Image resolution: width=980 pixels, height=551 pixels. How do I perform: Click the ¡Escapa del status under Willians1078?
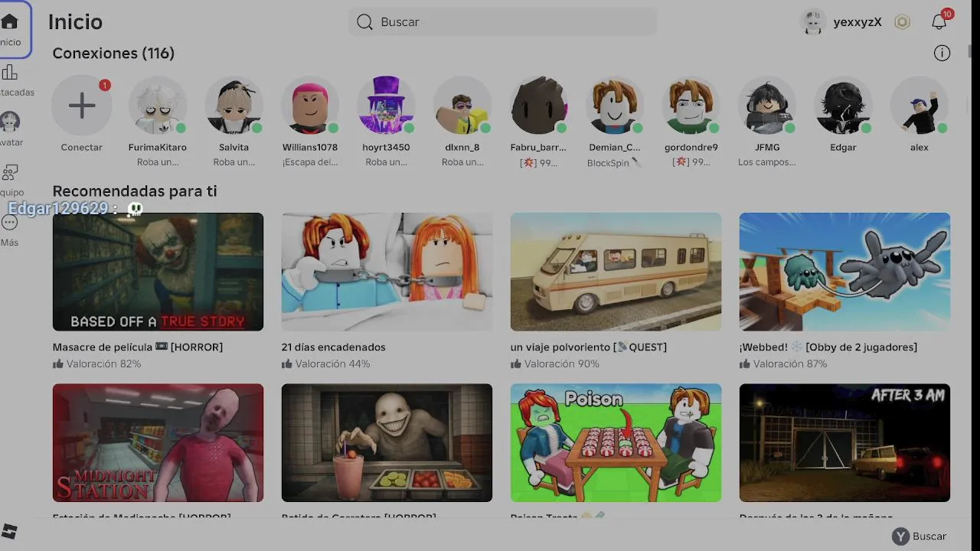(x=310, y=162)
